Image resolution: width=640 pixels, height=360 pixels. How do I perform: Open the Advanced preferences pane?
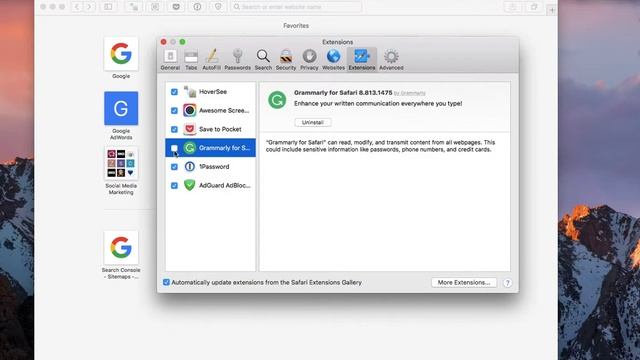(391, 60)
